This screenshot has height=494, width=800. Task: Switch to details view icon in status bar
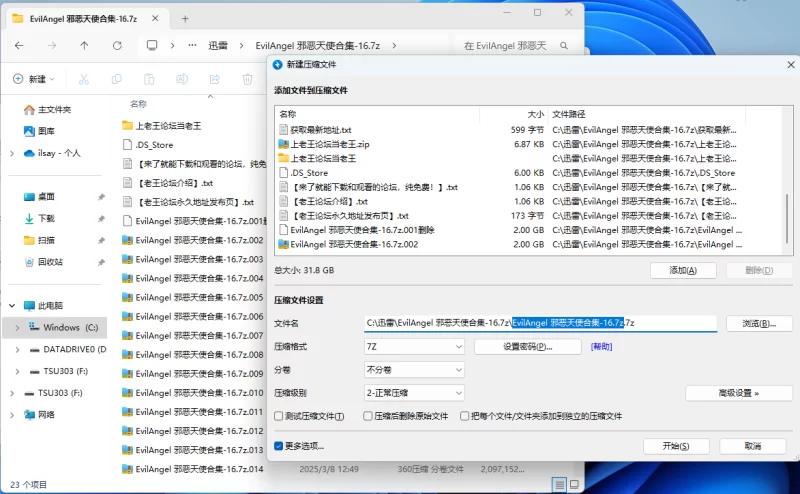click(560, 484)
